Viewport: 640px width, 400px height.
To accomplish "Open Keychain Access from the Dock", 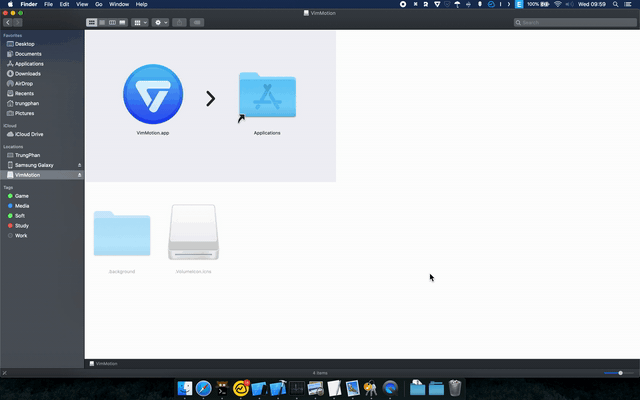I will 371,388.
